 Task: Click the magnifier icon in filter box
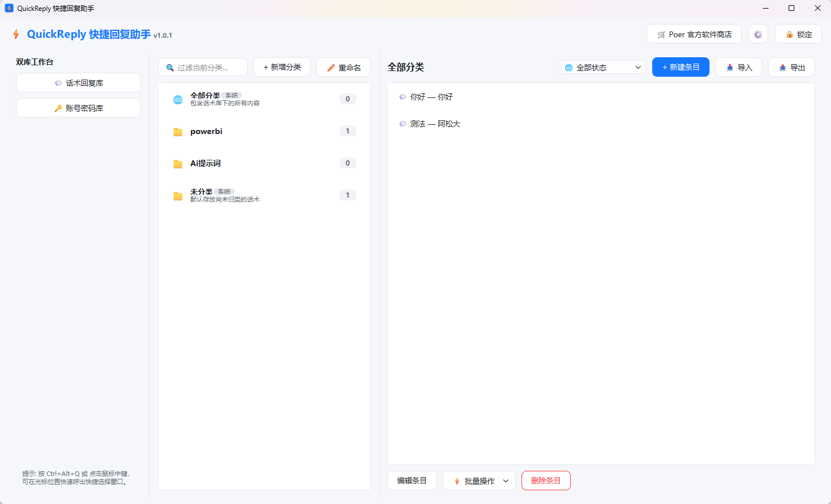(x=170, y=68)
